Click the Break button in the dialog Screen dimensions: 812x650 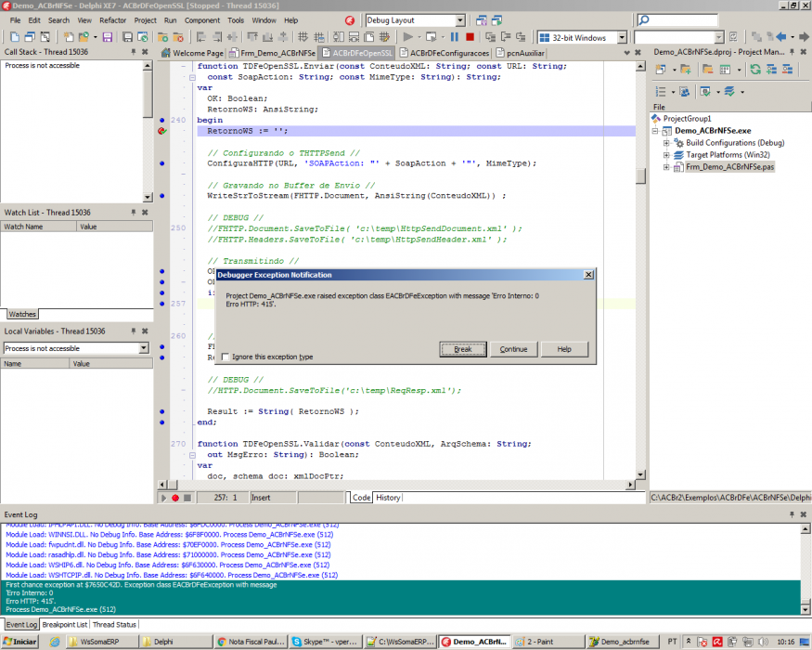(463, 349)
